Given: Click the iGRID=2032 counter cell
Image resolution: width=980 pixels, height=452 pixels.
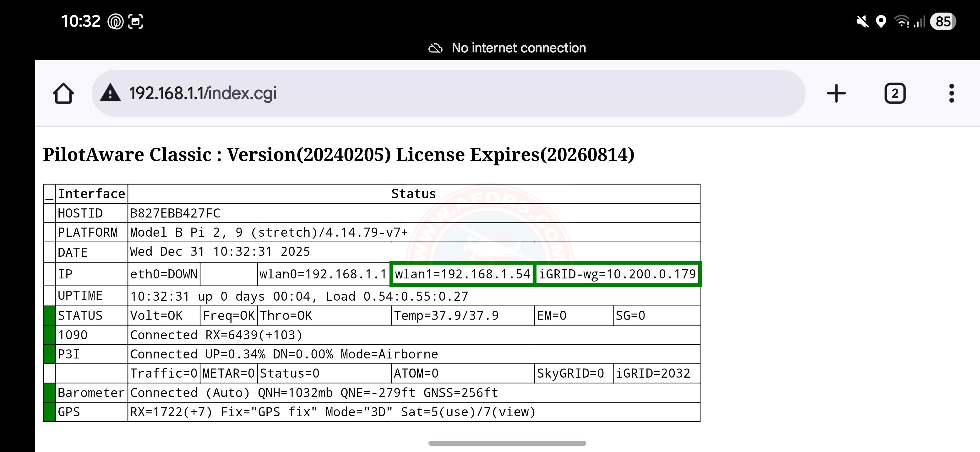Looking at the screenshot, I should click(x=653, y=373).
